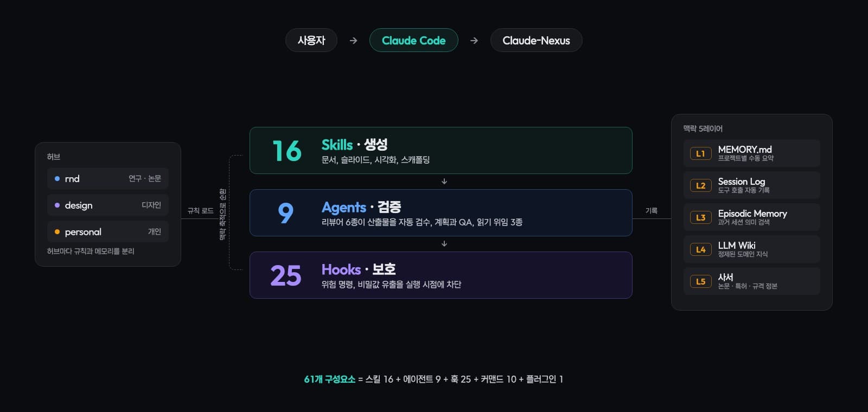Viewport: 868px width, 412px height.
Task: Click the arrow between 사용자 and Claude Code
Action: point(353,41)
